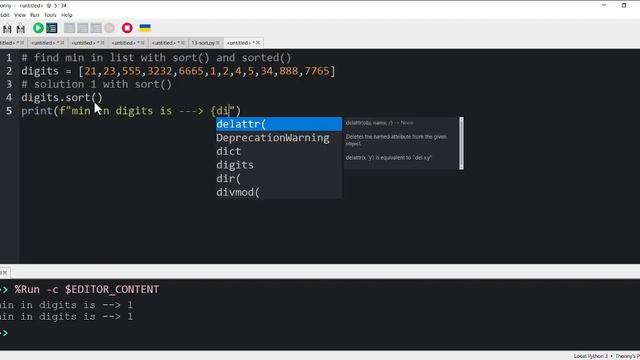This screenshot has height=360, width=640.
Task: Close the active untitled editor tab
Action: [x=258, y=43]
